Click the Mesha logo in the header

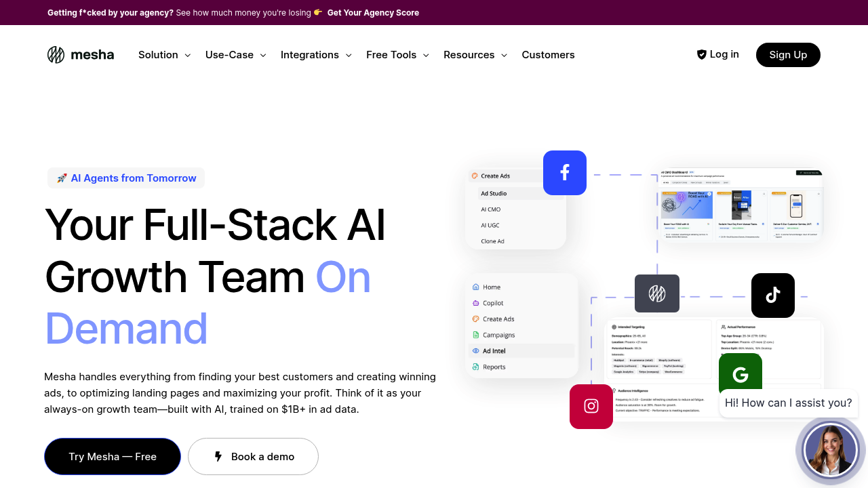click(81, 55)
